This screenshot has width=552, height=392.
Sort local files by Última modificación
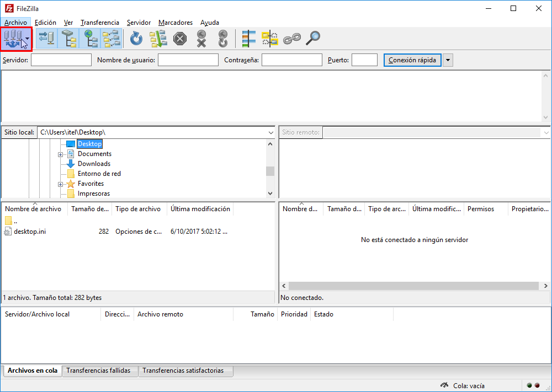[x=200, y=209]
